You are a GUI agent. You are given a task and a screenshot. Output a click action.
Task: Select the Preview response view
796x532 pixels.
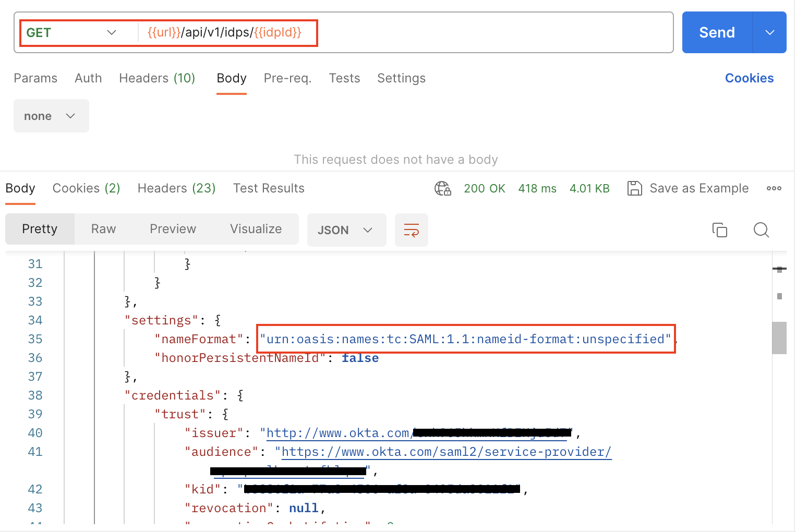(173, 229)
